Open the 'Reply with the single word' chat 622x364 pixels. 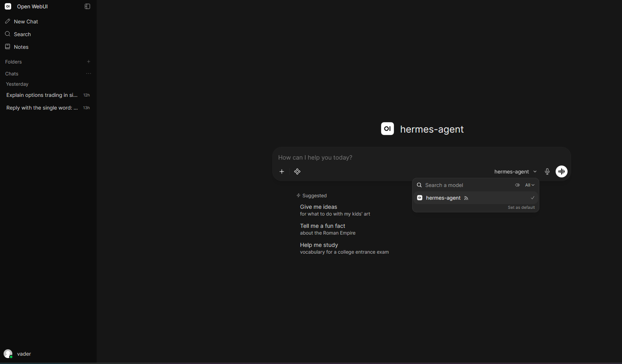point(42,108)
